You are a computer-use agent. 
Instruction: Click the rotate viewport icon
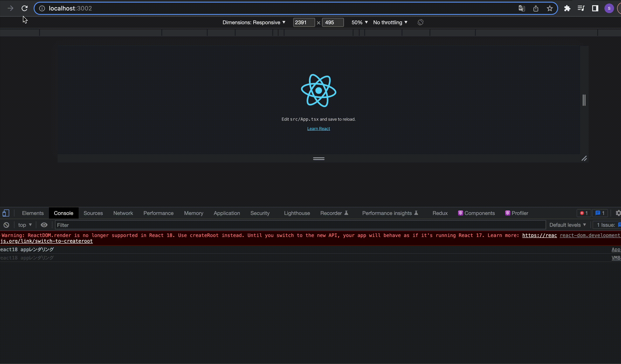pyautogui.click(x=420, y=22)
